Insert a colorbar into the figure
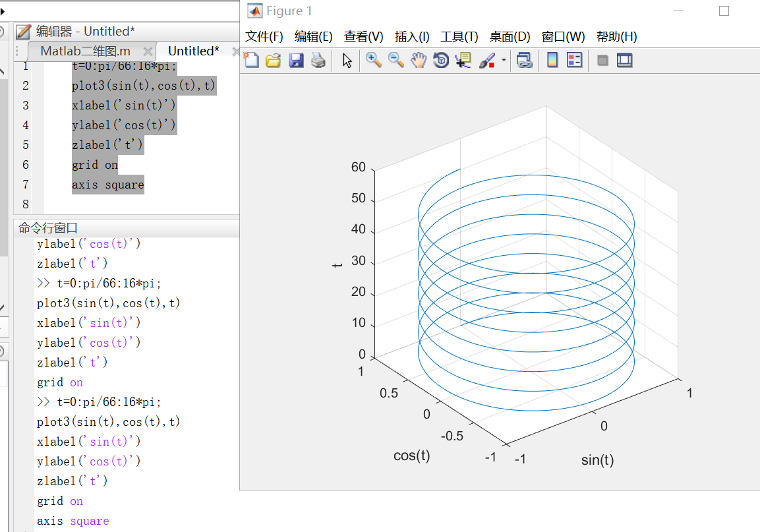 coord(552,60)
